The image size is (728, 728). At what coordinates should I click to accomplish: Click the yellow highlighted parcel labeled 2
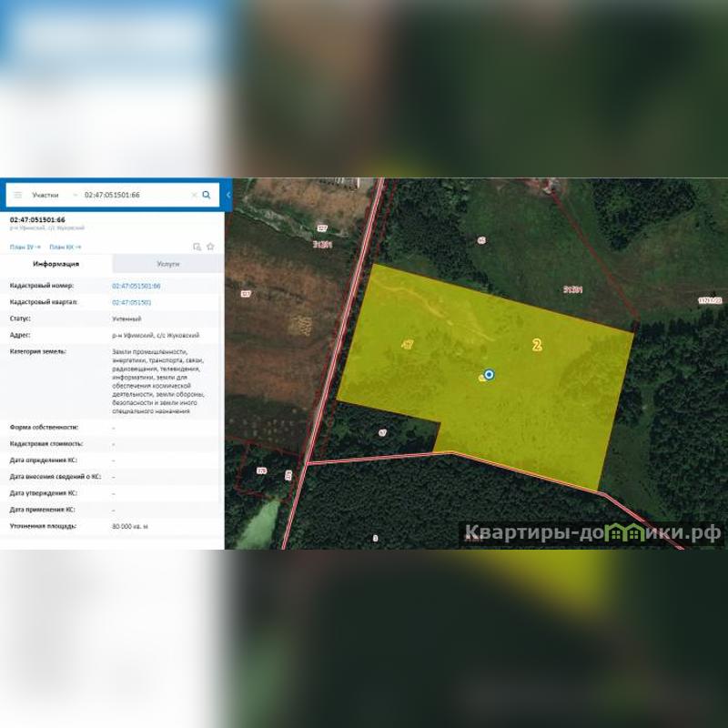537,346
